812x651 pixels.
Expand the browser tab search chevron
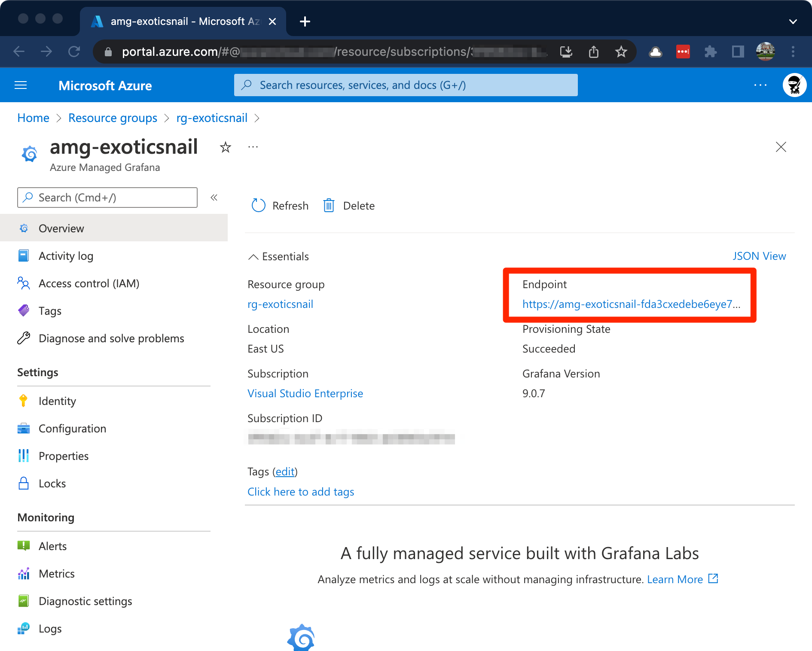point(793,21)
